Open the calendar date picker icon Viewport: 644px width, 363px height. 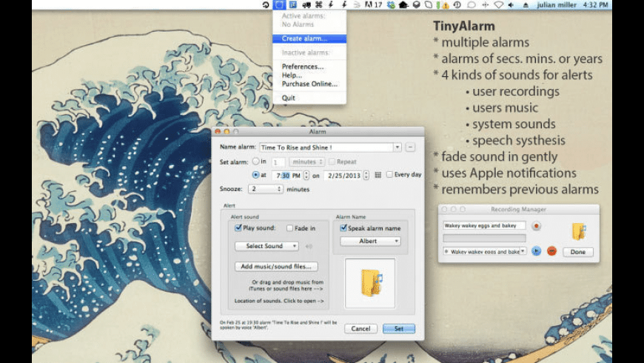coord(378,176)
